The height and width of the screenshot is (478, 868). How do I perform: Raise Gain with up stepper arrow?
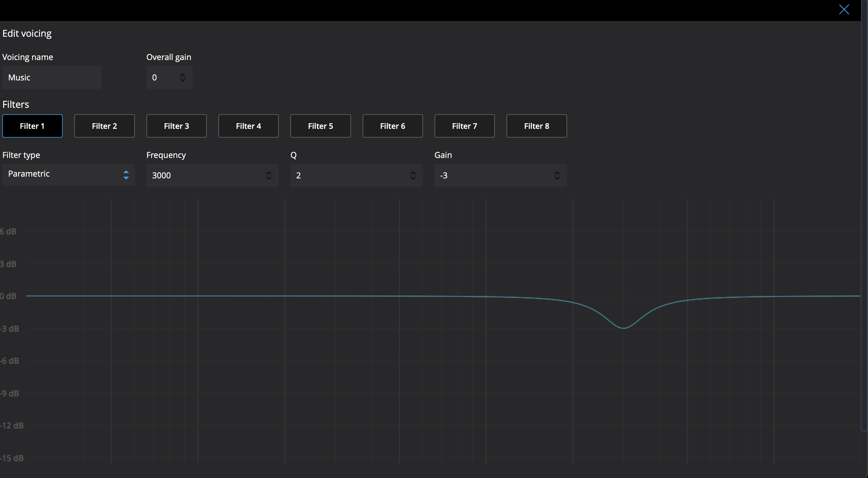[x=557, y=173]
